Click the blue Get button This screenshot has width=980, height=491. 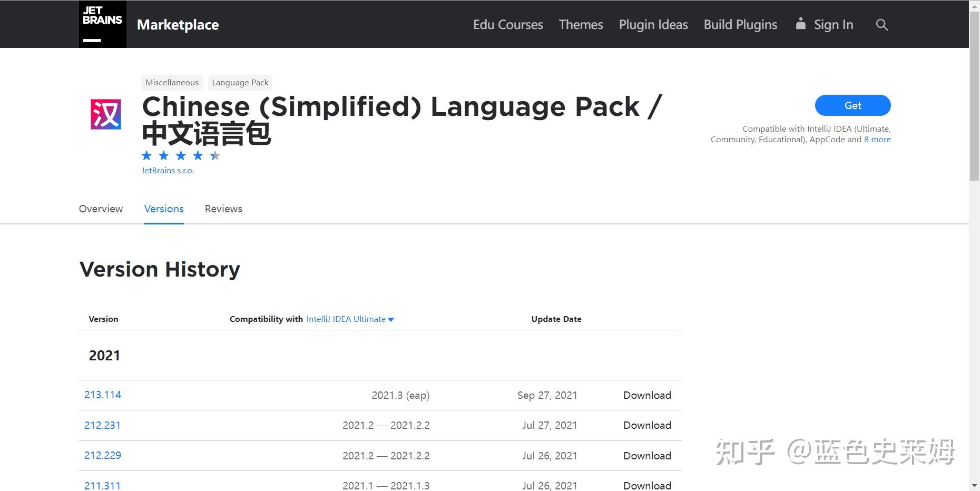pos(852,105)
